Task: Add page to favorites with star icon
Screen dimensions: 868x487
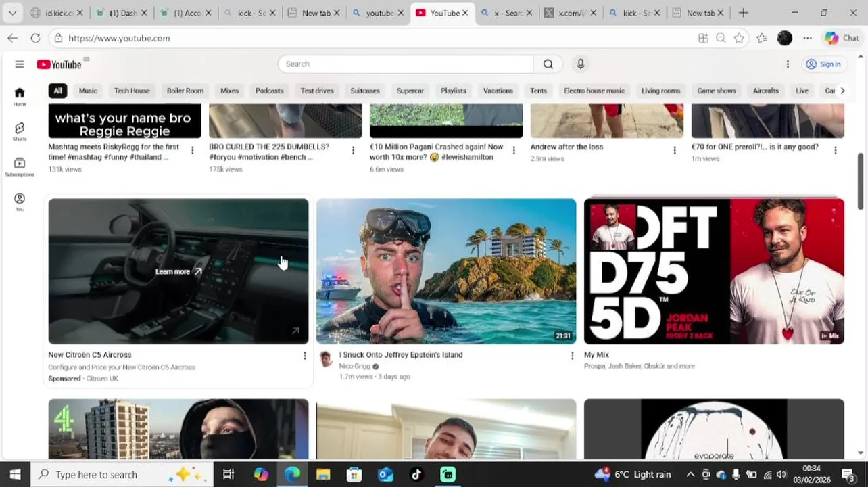Action: [739, 39]
